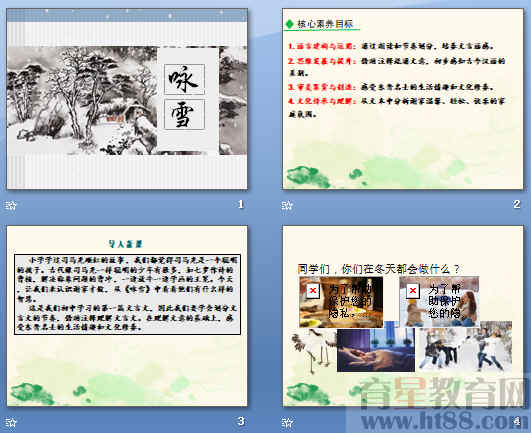Image resolution: width=531 pixels, height=433 pixels.
Task: Click the bordered paragraph text box on slide 3
Action: [x=127, y=294]
